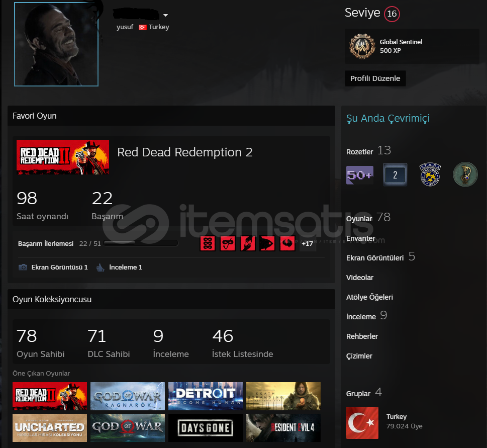Click the profile avatar picture
Image resolution: width=487 pixels, height=448 pixels.
[56, 44]
